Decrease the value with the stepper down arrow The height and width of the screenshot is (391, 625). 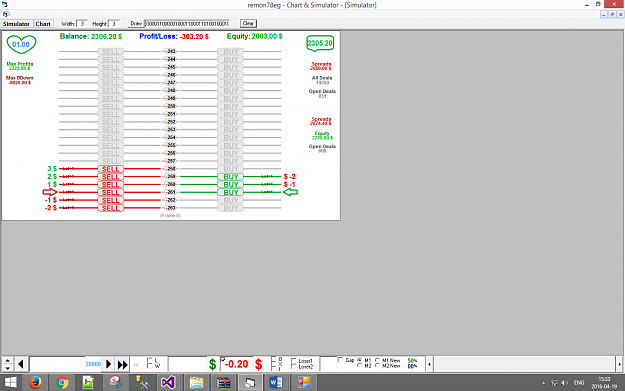coord(7,367)
